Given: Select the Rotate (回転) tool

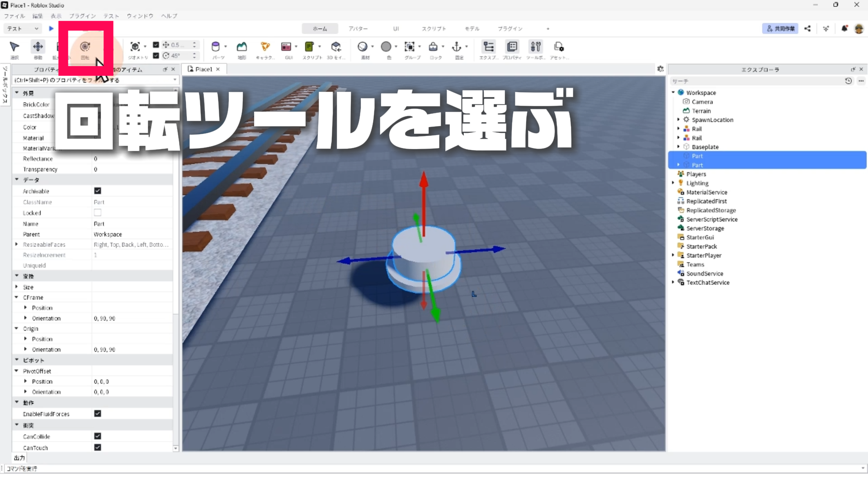Looking at the screenshot, I should (85, 47).
